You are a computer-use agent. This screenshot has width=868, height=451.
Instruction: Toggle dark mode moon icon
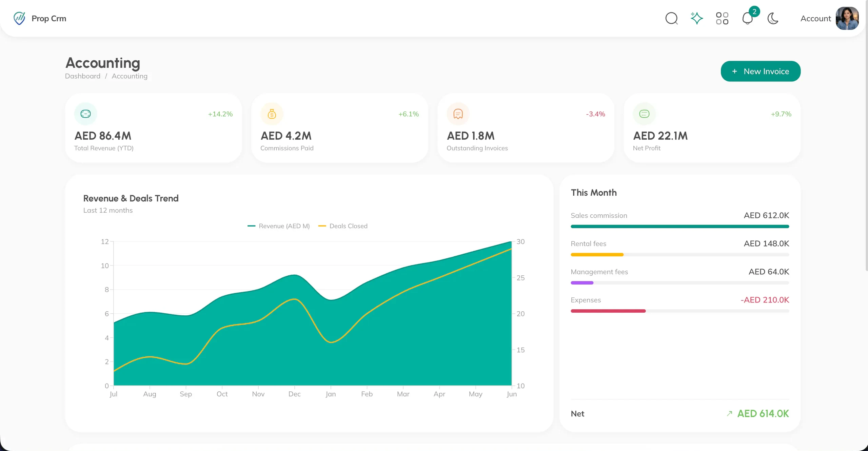click(773, 18)
